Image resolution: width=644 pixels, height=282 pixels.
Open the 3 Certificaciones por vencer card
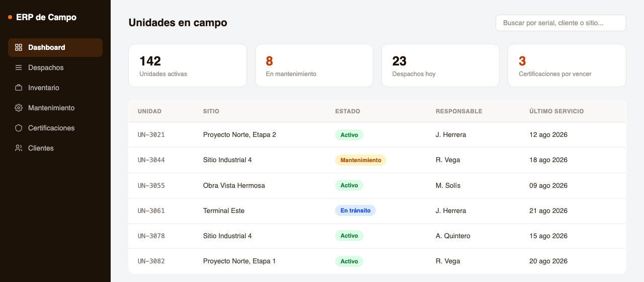coord(567,65)
